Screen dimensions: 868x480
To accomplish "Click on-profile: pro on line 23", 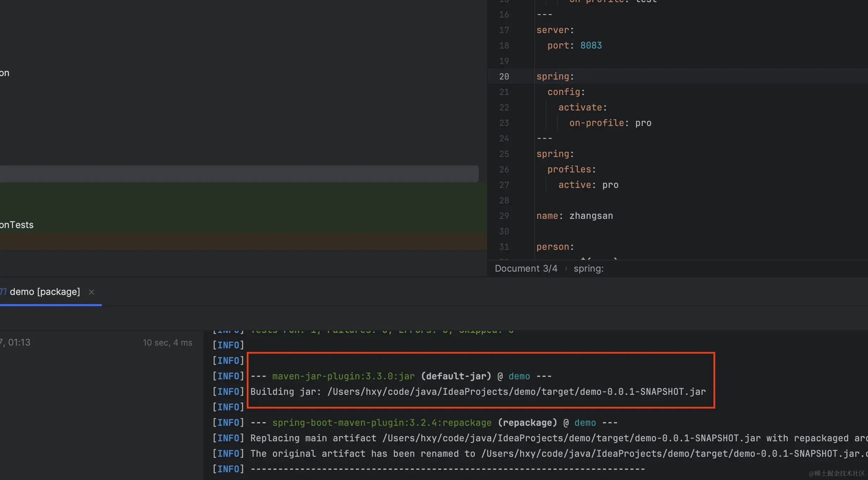I will [610, 123].
